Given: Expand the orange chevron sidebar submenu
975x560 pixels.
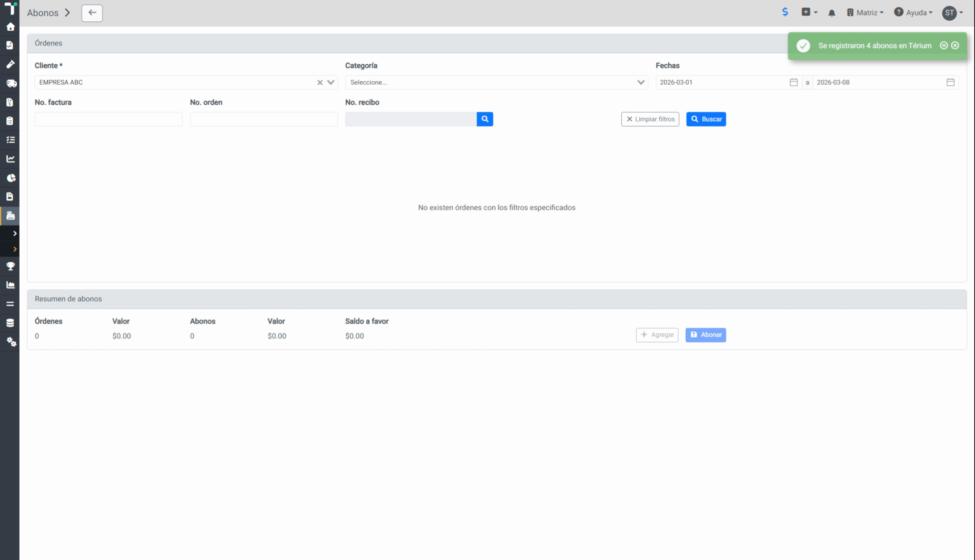Looking at the screenshot, I should (x=15, y=249).
